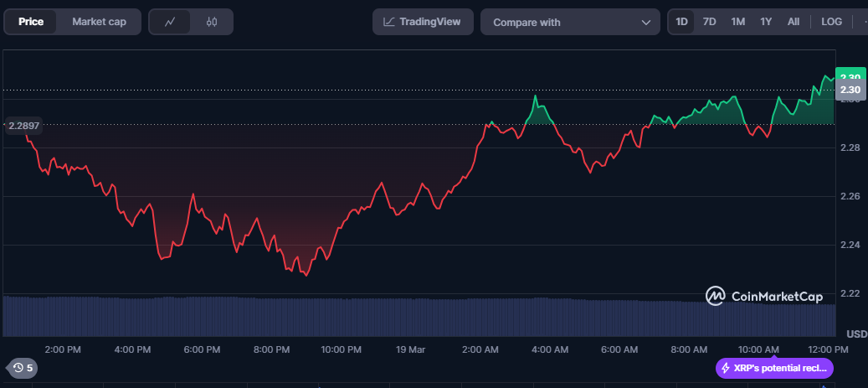
Task: Click the Compare with chevron arrow
Action: pyautogui.click(x=645, y=23)
